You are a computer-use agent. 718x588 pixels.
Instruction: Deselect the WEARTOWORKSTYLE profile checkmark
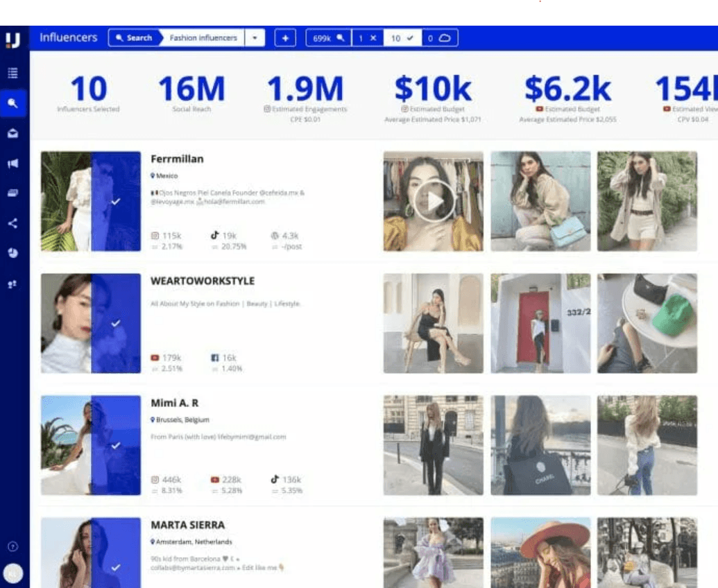[116, 323]
